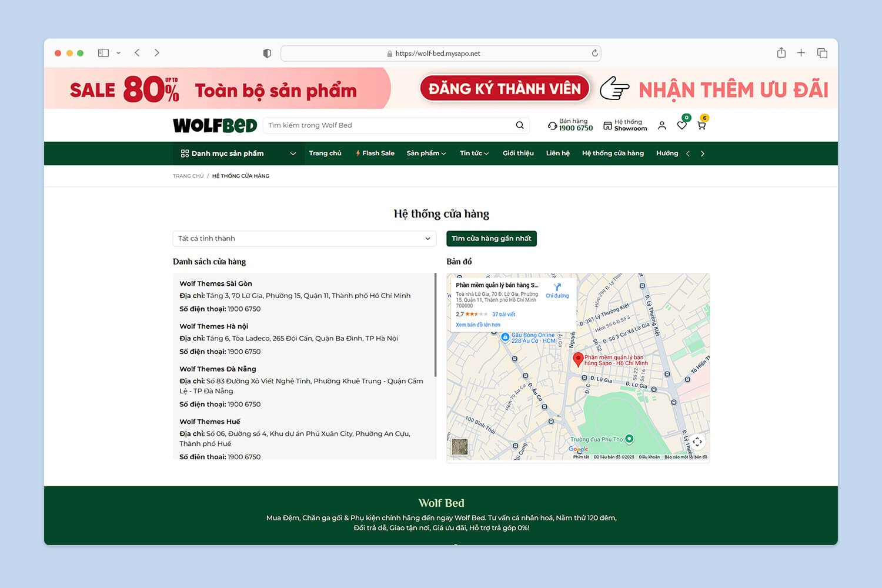Click the TRANG CHỦ breadcrumb link
The height and width of the screenshot is (588, 882).
tap(188, 176)
